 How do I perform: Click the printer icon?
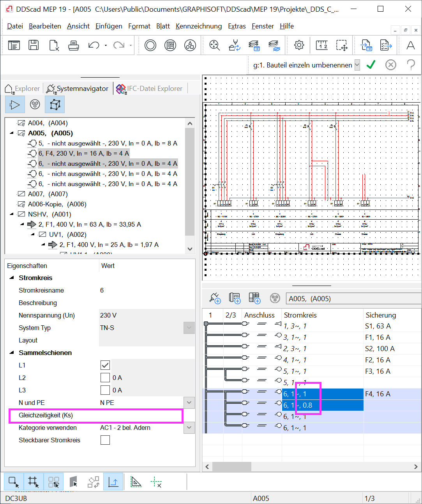pyautogui.click(x=74, y=45)
